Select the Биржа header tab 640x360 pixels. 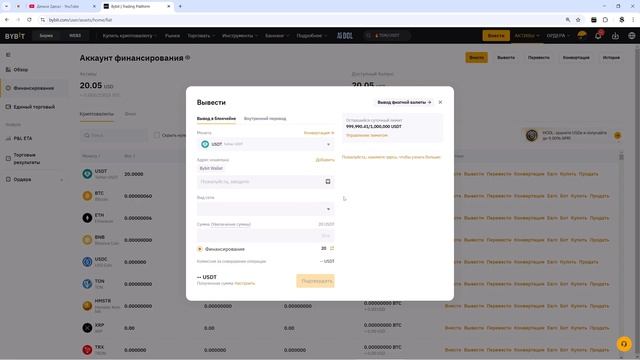coord(46,36)
